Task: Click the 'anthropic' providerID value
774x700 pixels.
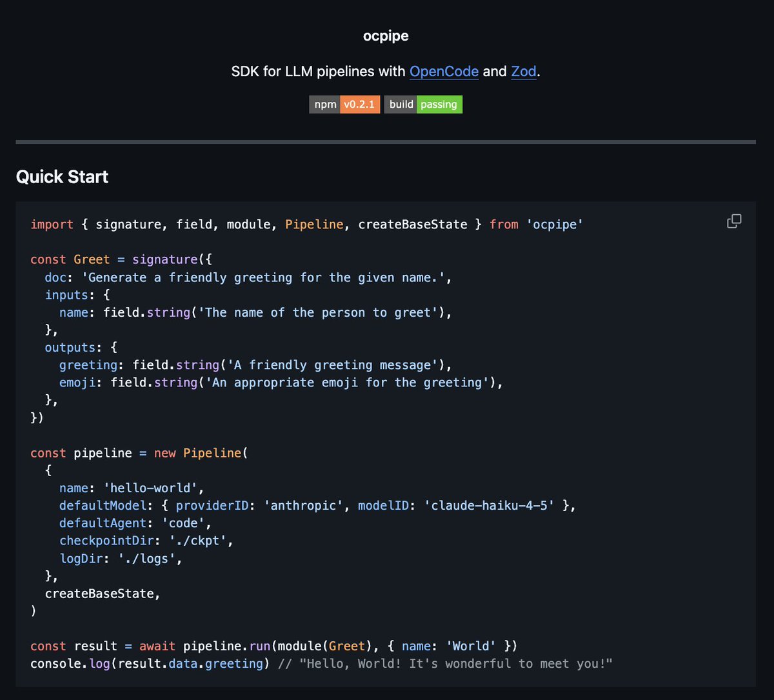Action: coord(304,505)
